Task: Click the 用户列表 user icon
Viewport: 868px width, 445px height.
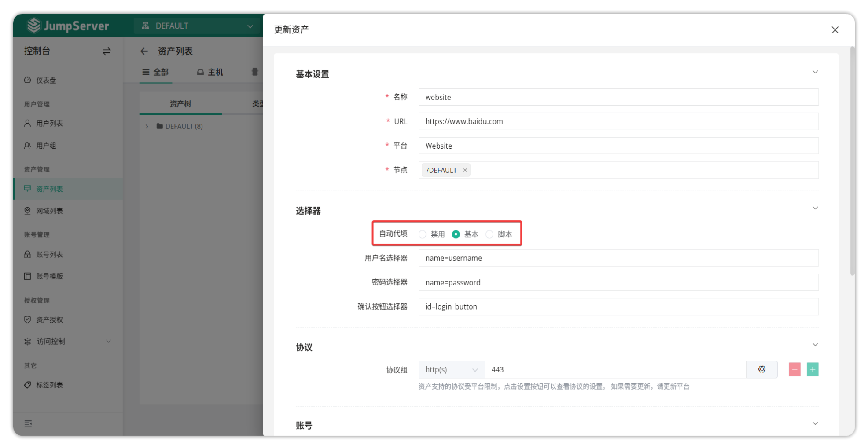Action: [x=28, y=123]
